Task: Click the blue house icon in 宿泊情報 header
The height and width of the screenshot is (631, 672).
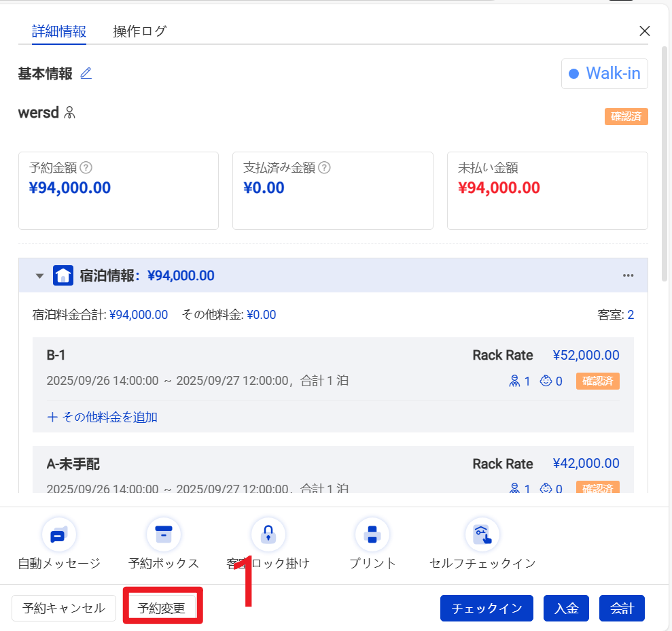Action: coord(63,275)
